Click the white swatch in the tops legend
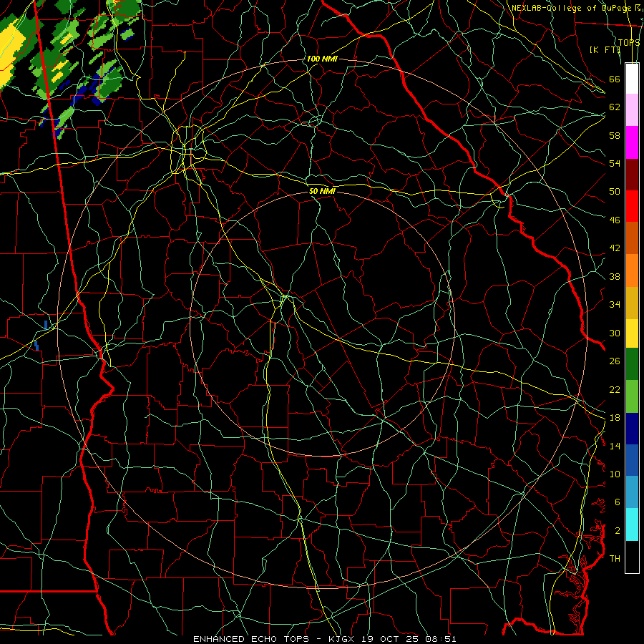The width and height of the screenshot is (644, 644). 632,79
